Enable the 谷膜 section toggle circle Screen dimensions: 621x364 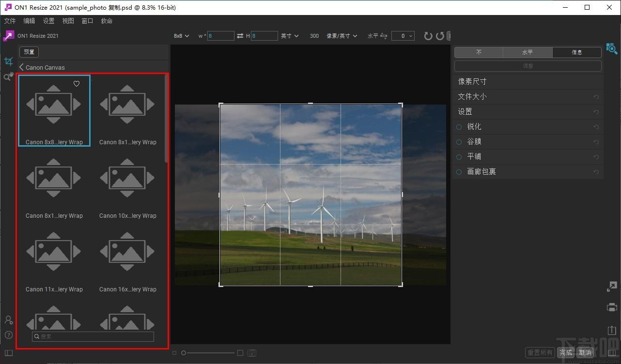coord(459,142)
